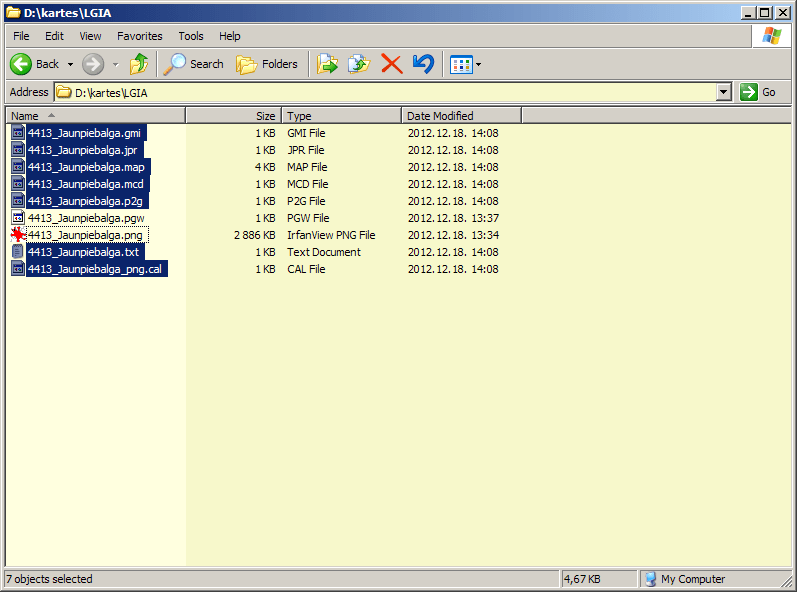
Task: Show the Folders tree pane
Action: 267,65
